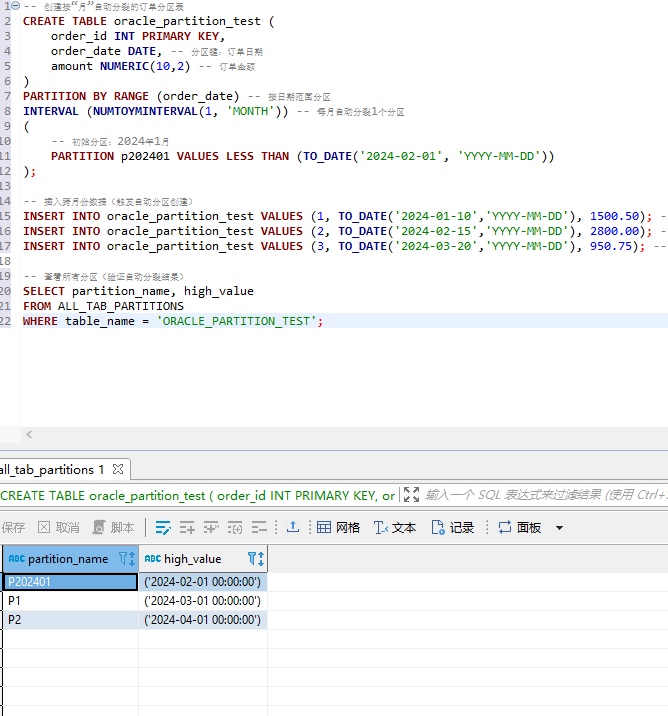Click the expand SQL panel icon
Screen dimensions: 668x716
(x=410, y=495)
